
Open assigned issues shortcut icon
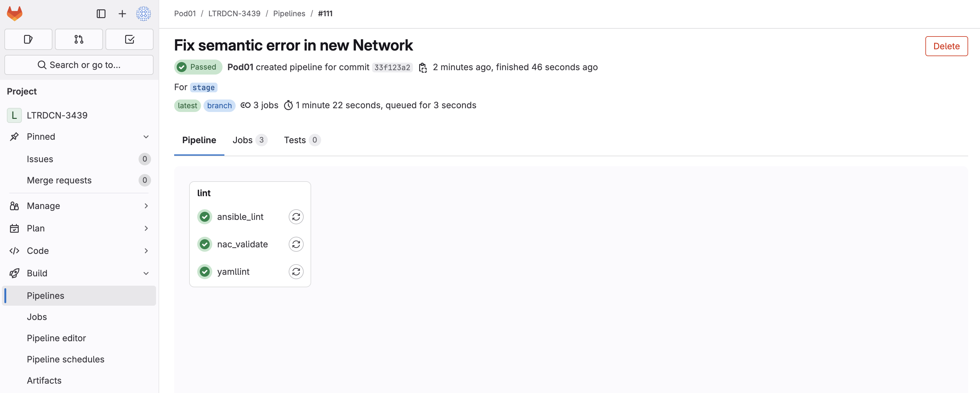click(28, 39)
